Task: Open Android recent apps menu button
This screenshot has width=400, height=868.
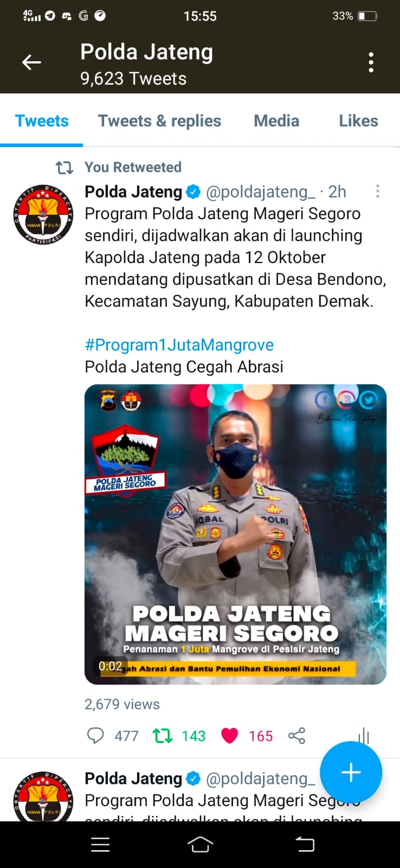Action: 100,845
